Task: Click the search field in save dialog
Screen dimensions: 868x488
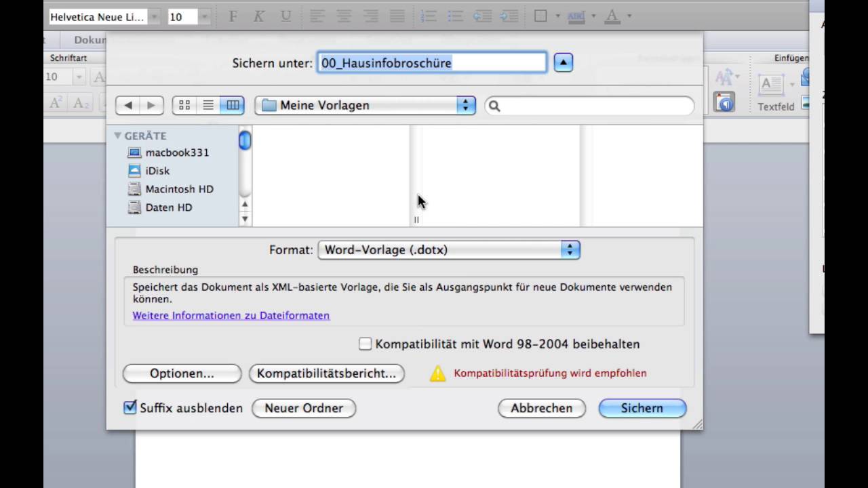Action: tap(589, 106)
